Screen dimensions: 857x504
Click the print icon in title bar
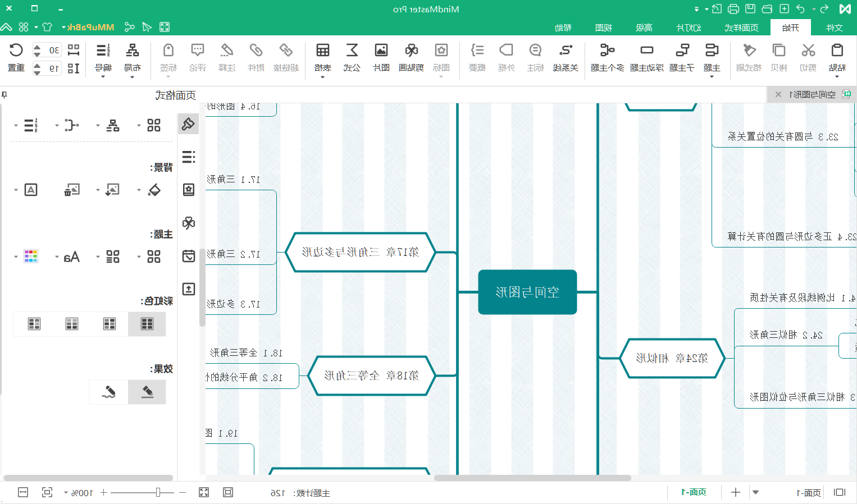pos(733,9)
